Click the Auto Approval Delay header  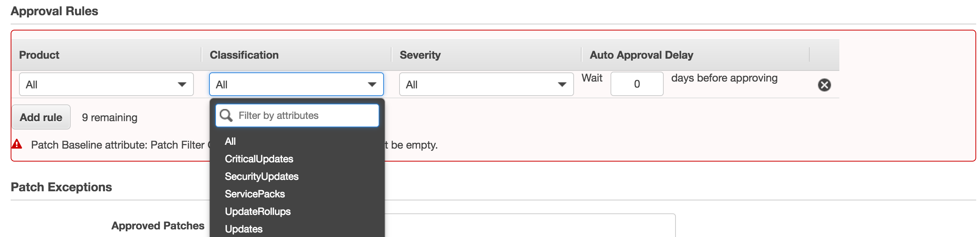(x=641, y=55)
